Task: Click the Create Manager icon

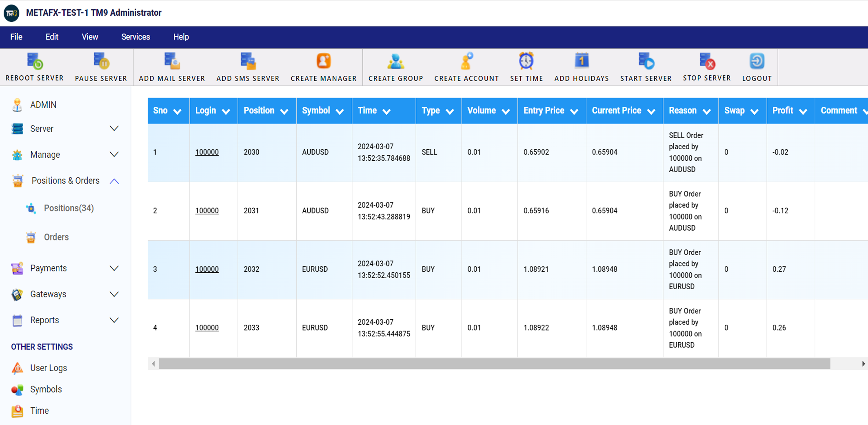Action: (x=323, y=61)
